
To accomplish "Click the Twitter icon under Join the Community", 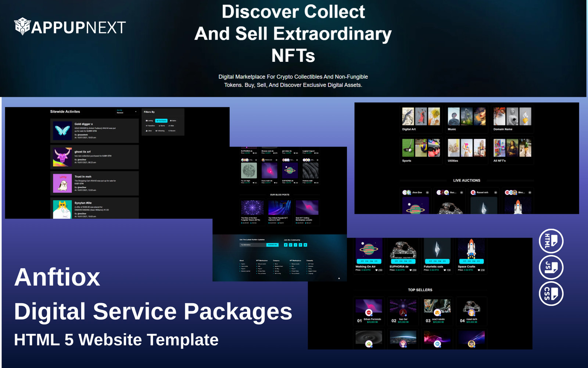I will click(x=286, y=245).
